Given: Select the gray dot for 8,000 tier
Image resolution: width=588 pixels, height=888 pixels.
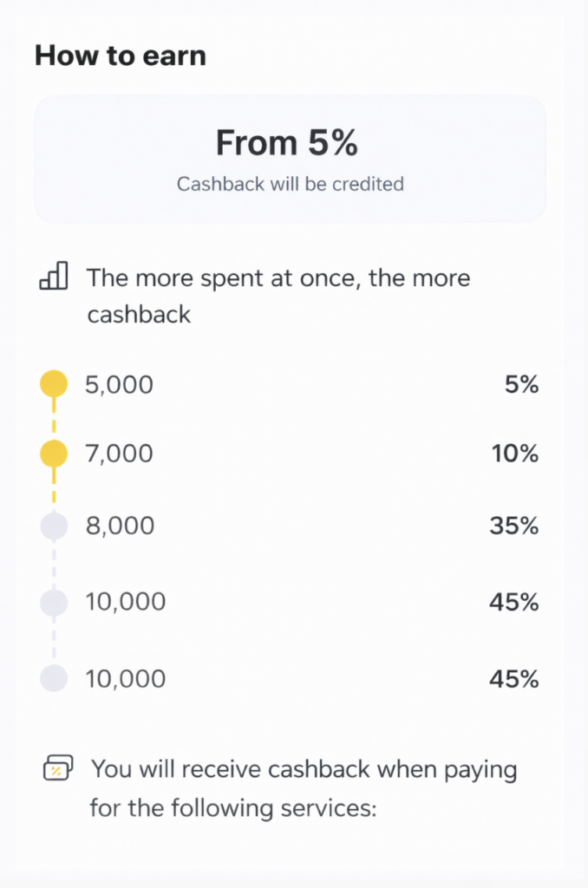Looking at the screenshot, I should 54,526.
